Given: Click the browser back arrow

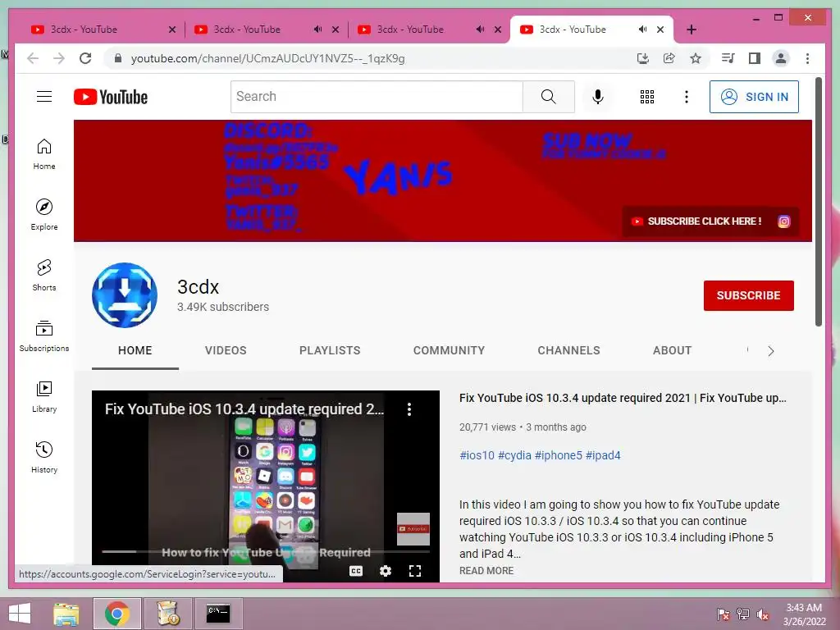Looking at the screenshot, I should point(33,58).
